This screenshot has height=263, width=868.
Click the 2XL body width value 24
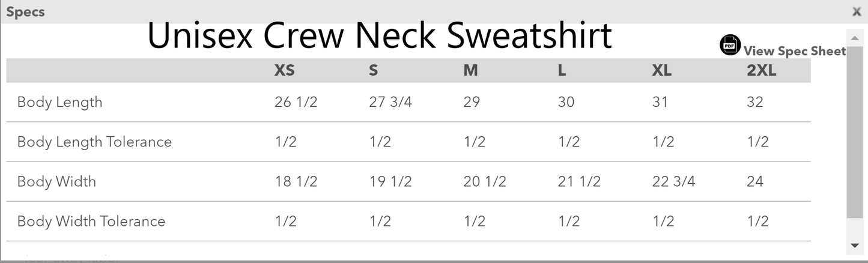(x=755, y=181)
